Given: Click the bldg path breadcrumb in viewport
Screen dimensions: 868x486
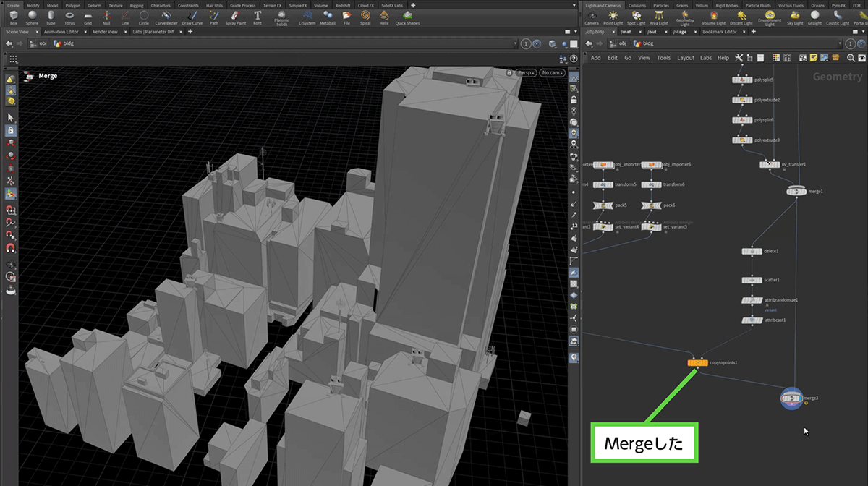Looking at the screenshot, I should pos(68,44).
